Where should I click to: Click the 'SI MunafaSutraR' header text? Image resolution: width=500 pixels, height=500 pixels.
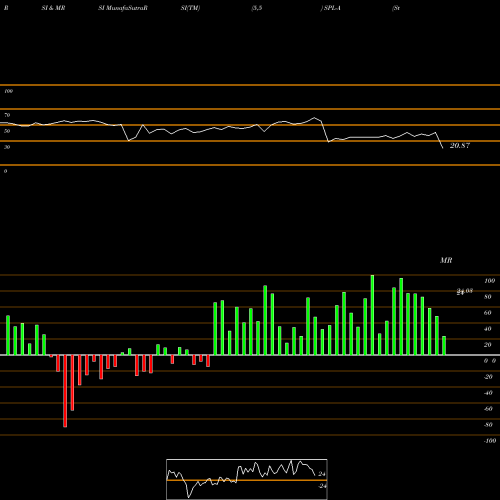click(123, 8)
